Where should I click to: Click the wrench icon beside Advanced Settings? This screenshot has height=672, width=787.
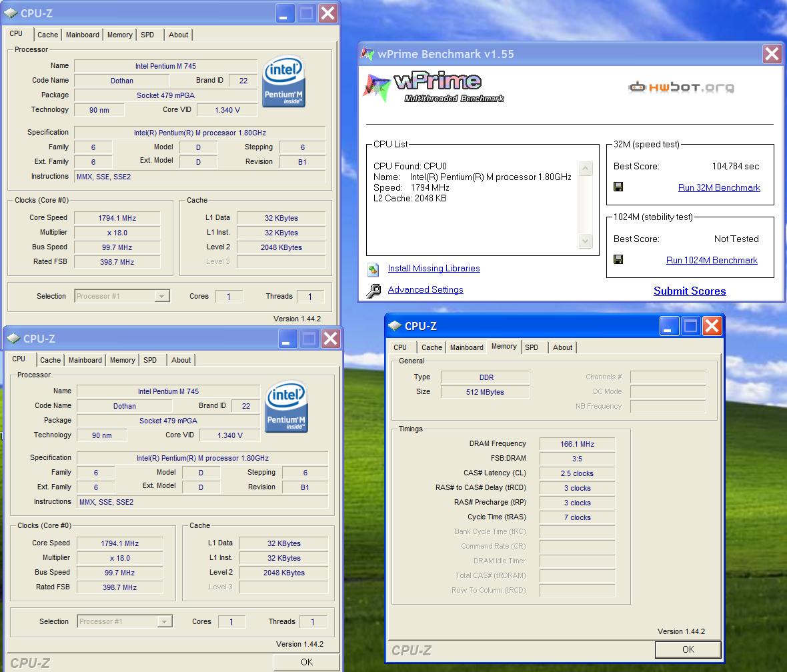pyautogui.click(x=373, y=291)
